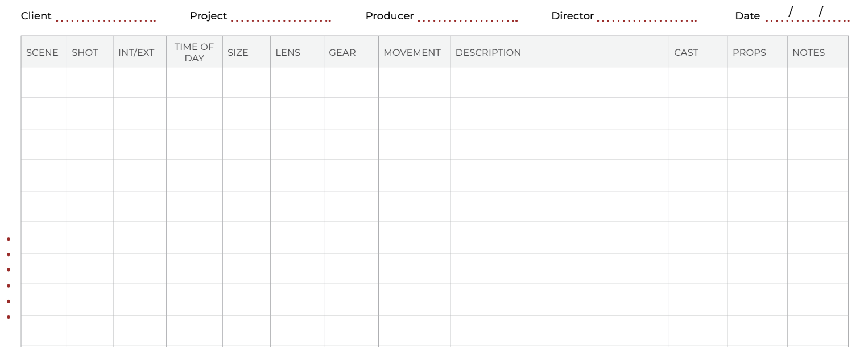The height and width of the screenshot is (347, 868).
Task: Click the first row's NOTES cell
Action: click(x=817, y=82)
